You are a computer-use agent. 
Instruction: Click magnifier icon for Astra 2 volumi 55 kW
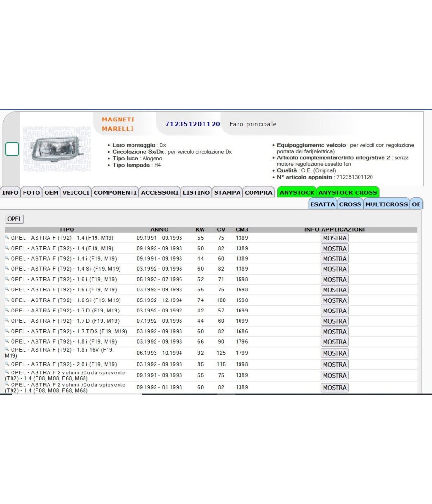tap(7, 372)
